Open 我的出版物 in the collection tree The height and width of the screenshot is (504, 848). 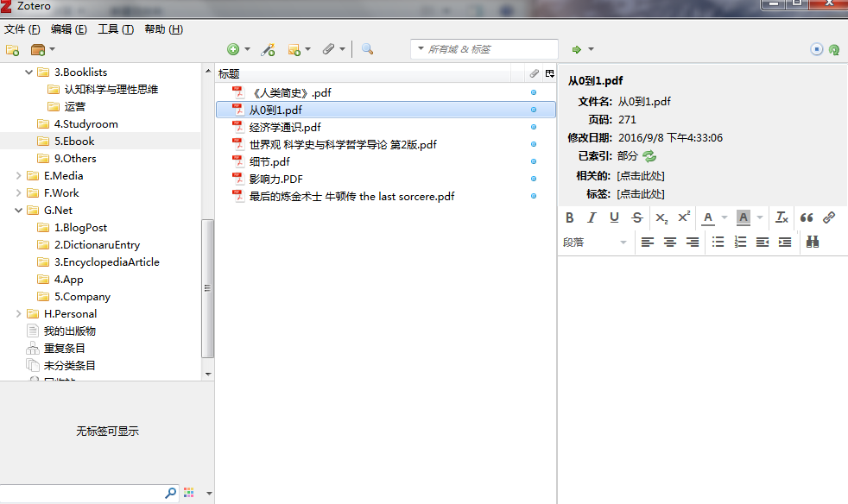69,331
